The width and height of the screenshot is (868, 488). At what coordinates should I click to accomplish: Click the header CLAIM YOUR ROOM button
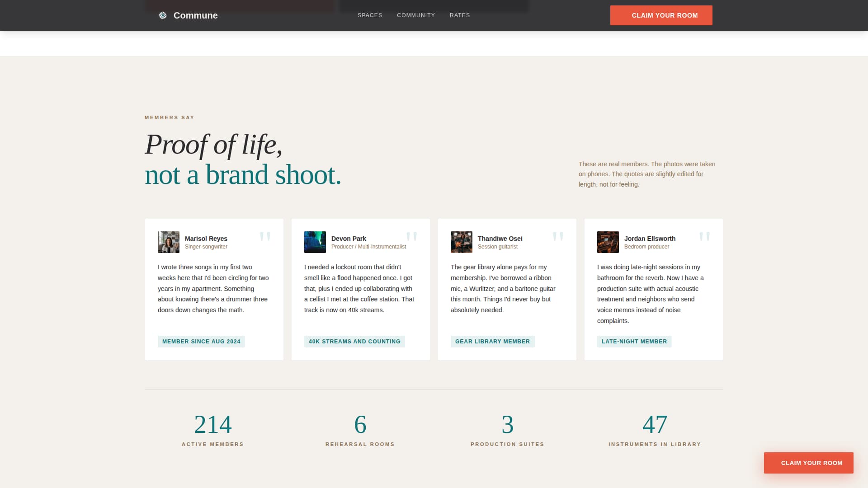661,15
